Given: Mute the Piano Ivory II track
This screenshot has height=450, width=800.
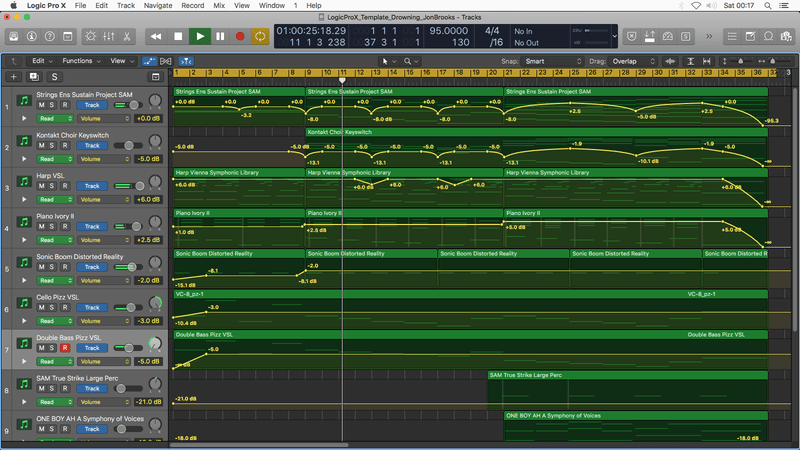Looking at the screenshot, I should (41, 227).
